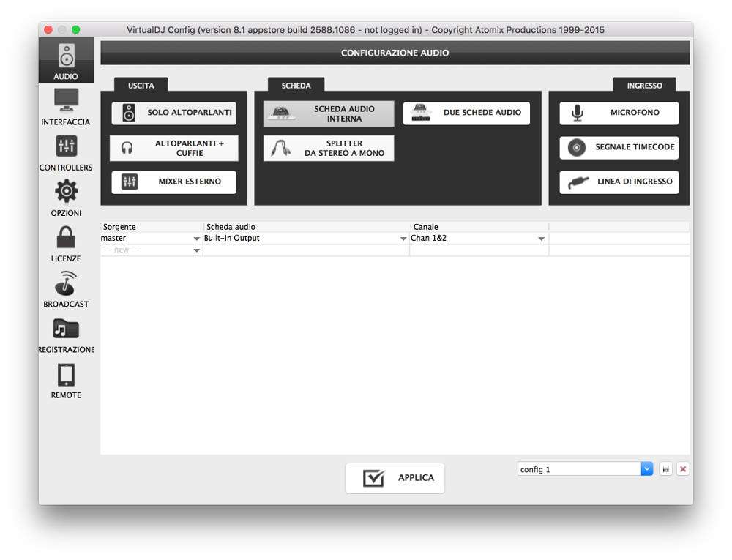
Task: Add Microfono input
Action: (x=619, y=113)
